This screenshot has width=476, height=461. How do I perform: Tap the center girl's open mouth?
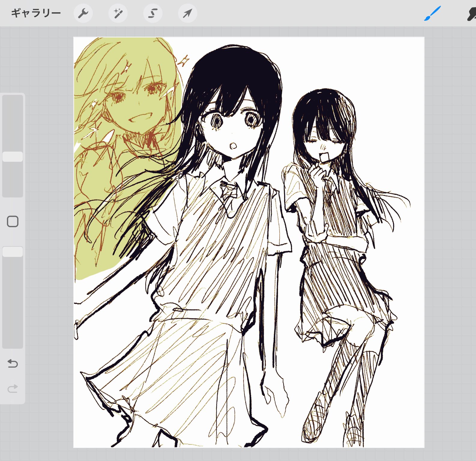pos(233,146)
